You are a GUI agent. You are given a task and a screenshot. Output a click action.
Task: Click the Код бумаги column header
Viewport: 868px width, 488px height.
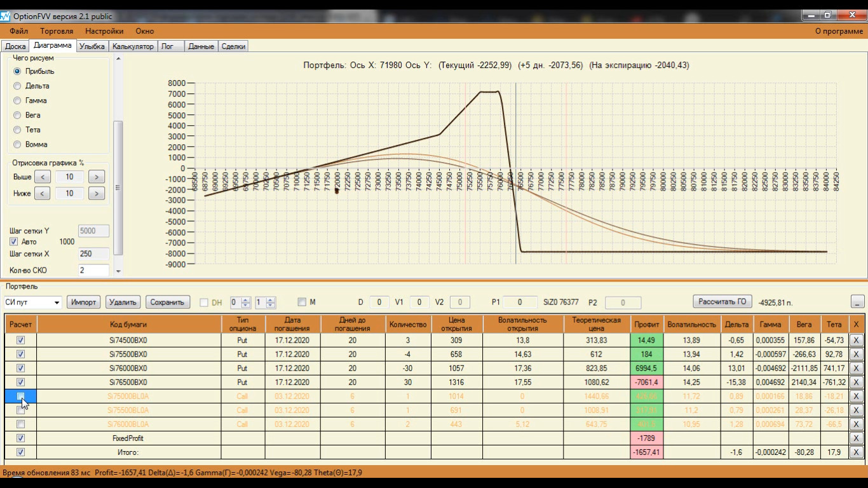129,324
